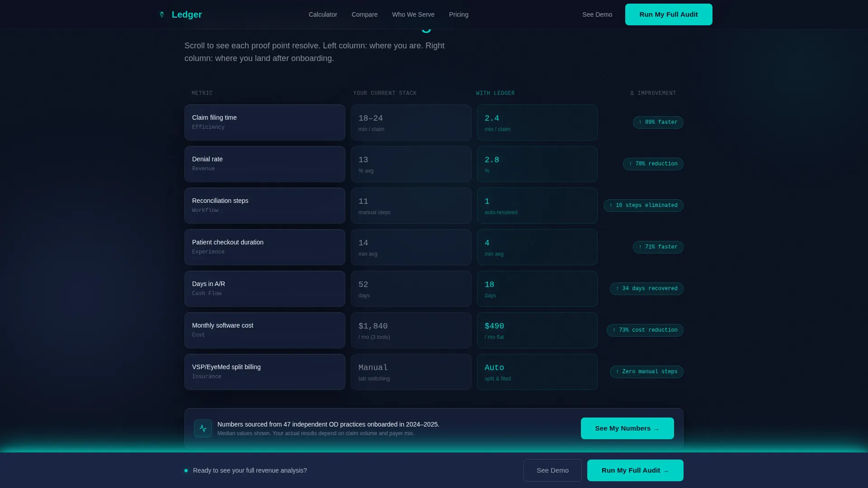The width and height of the screenshot is (868, 488).
Task: Click the 2.8 % Ledger cell
Action: (537, 164)
